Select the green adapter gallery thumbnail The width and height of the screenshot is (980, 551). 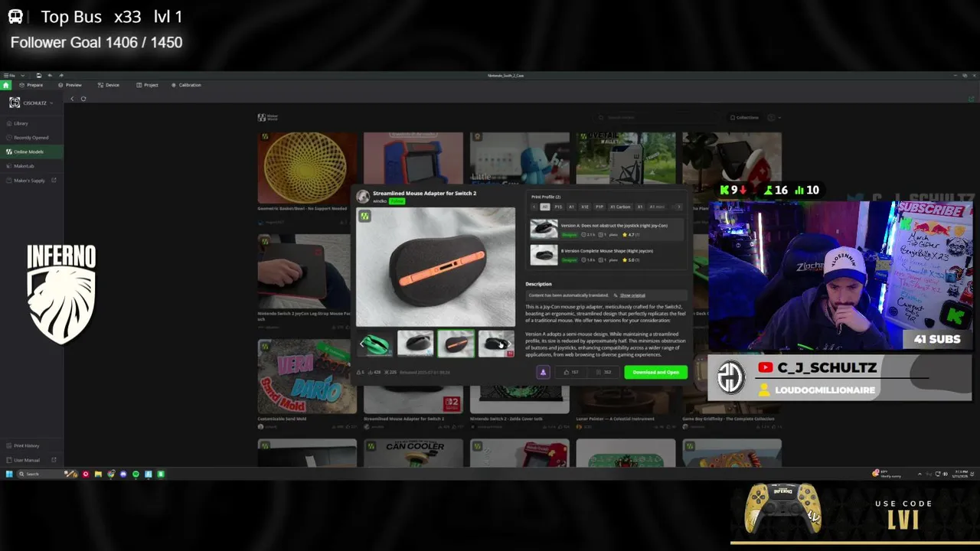coord(374,344)
